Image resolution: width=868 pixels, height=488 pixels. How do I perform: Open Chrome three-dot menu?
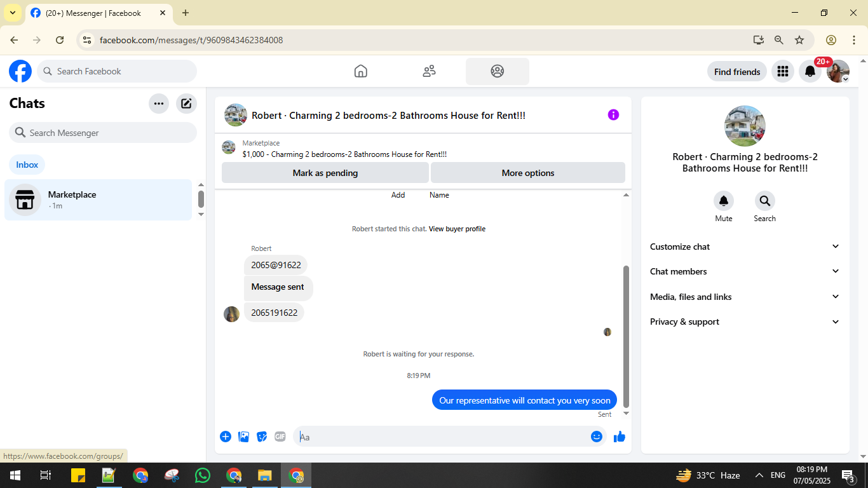(x=854, y=40)
